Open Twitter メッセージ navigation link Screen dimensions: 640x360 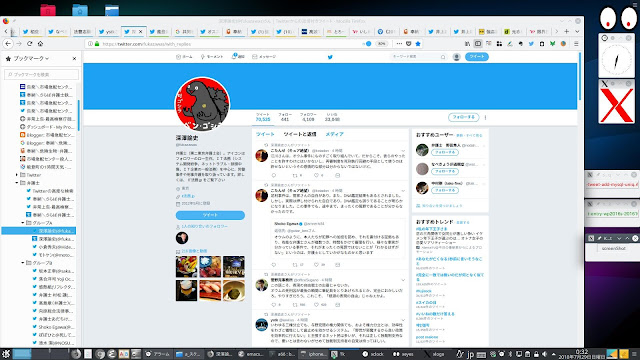[264, 57]
